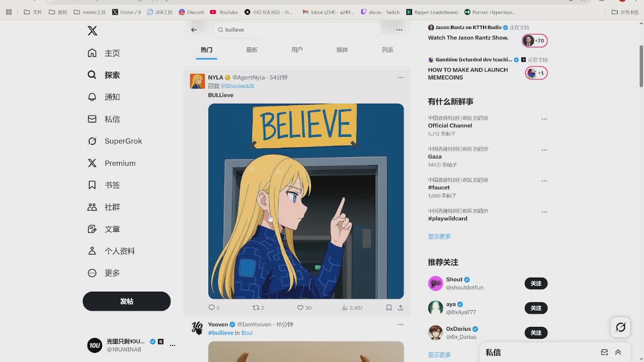
Task: Open the BELIEVE anime image in the post
Action: (306, 201)
